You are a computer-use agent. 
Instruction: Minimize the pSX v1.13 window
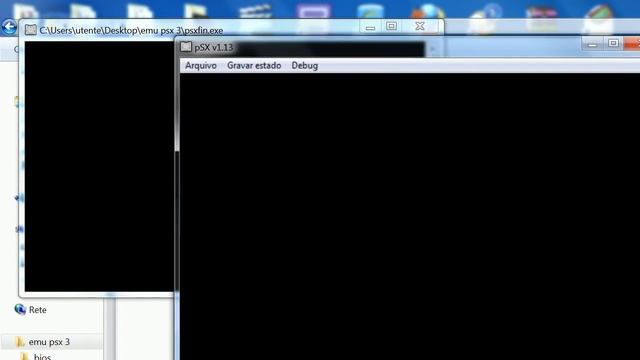click(x=593, y=44)
